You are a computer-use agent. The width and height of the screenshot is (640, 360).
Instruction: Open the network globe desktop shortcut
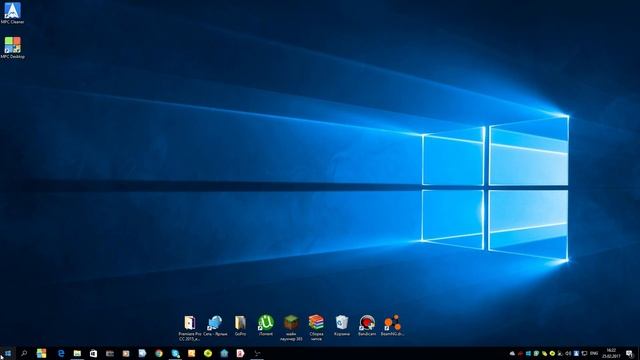[x=215, y=325]
